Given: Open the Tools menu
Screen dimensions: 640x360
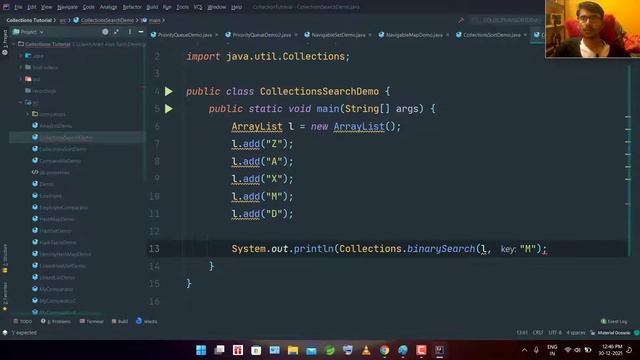Looking at the screenshot, I should 182,7.
